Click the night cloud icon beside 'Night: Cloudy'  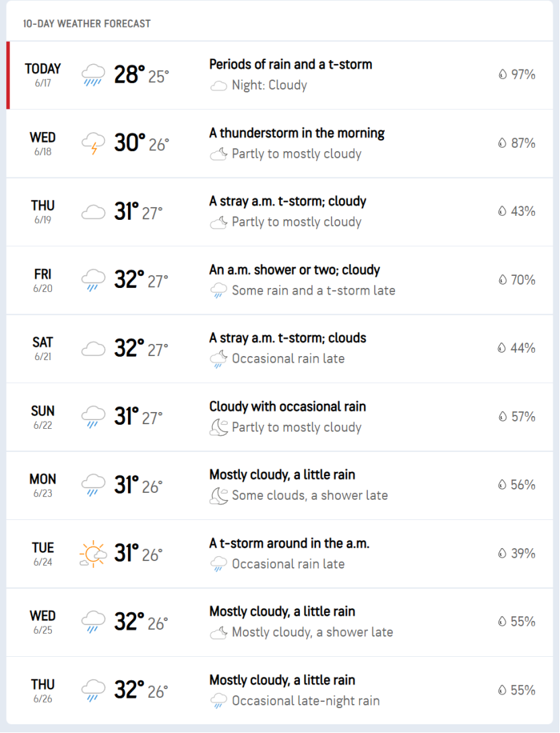click(x=218, y=86)
